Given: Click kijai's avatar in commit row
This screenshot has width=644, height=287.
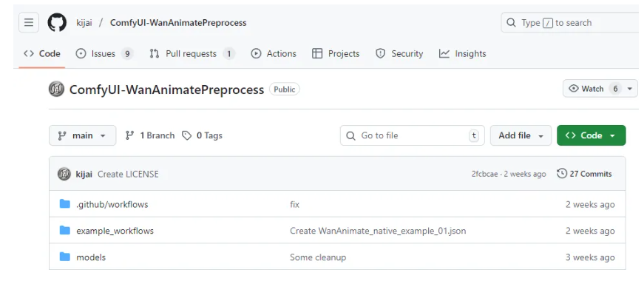Looking at the screenshot, I should [x=64, y=174].
